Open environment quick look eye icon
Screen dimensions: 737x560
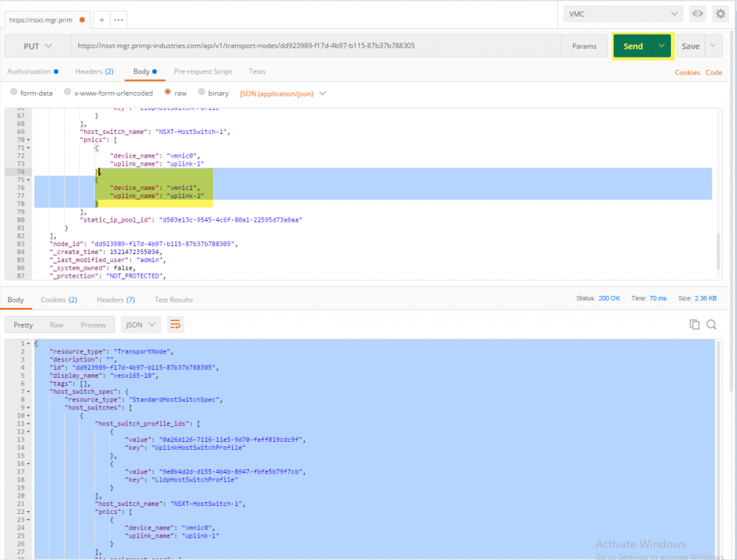(697, 14)
